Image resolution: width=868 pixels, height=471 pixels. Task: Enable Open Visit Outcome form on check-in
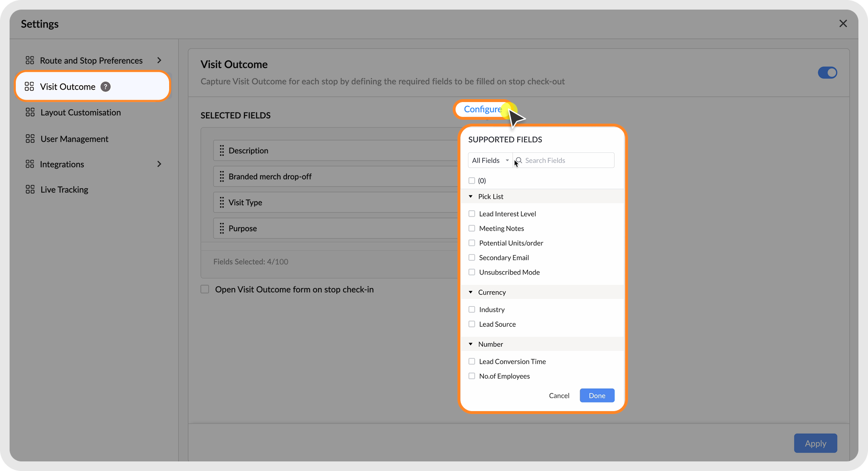tap(205, 289)
